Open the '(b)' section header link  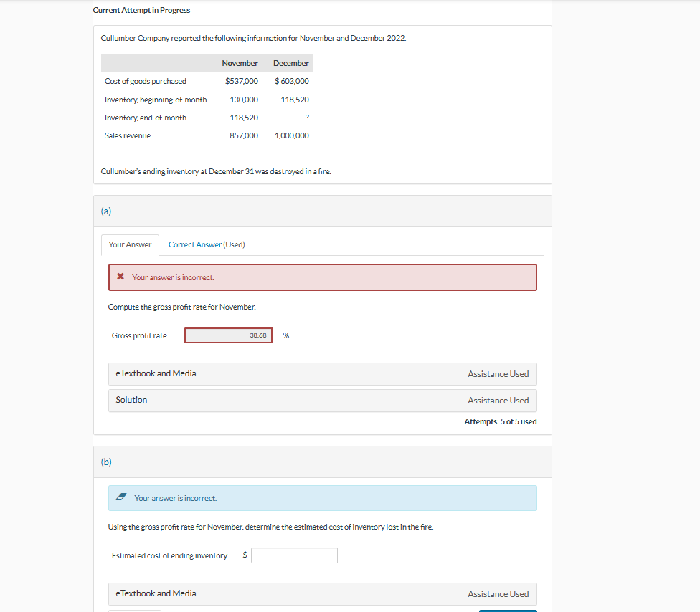click(105, 462)
